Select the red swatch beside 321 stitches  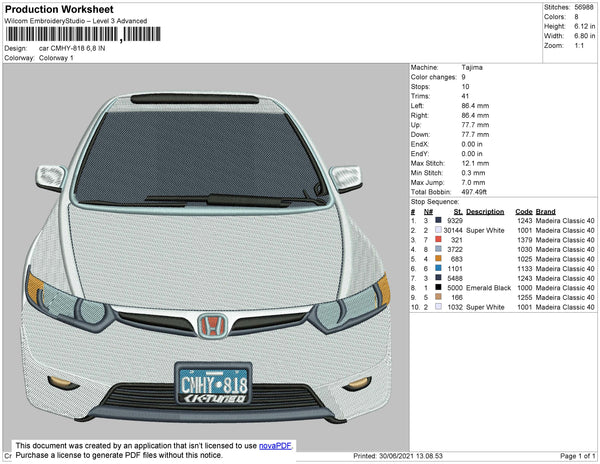pyautogui.click(x=438, y=239)
